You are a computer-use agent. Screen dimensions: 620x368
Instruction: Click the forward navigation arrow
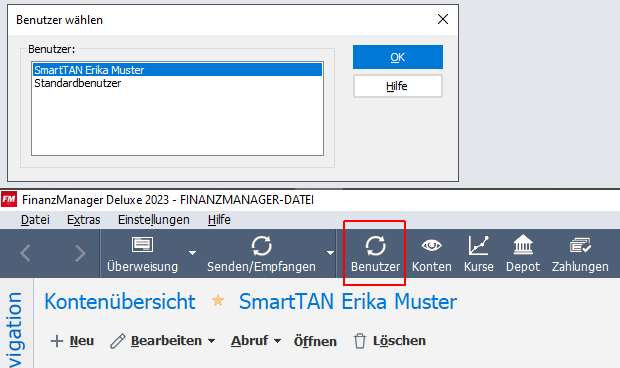80,253
